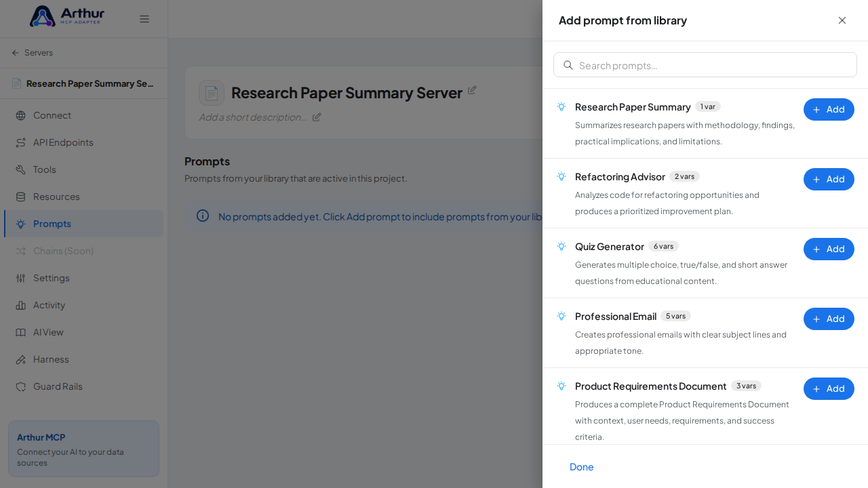
Task: Open the Resources section
Action: coord(83,197)
